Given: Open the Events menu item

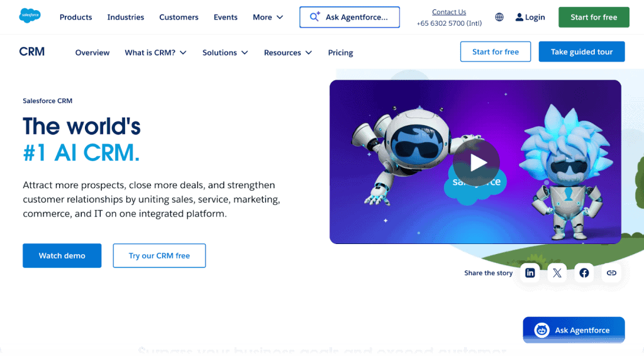Looking at the screenshot, I should click(x=226, y=17).
